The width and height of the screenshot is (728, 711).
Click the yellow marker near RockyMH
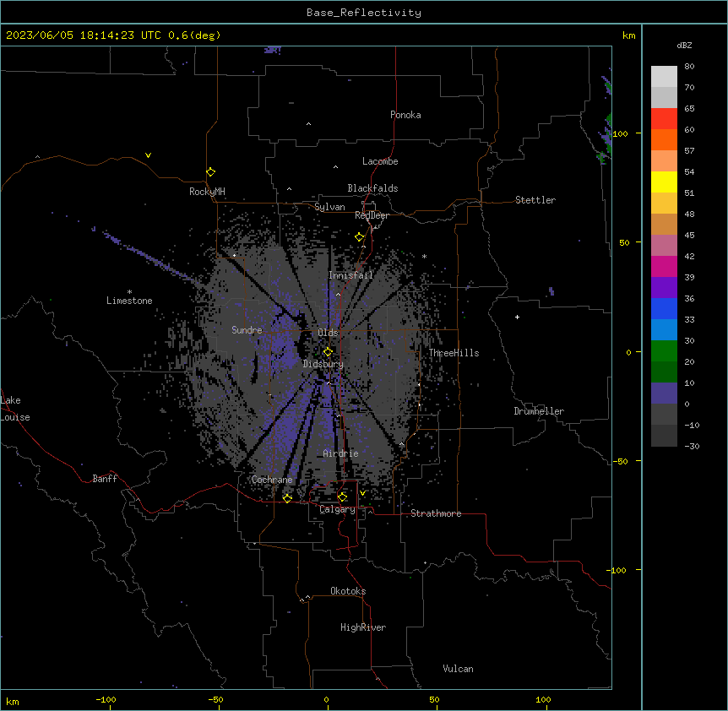pyautogui.click(x=211, y=171)
